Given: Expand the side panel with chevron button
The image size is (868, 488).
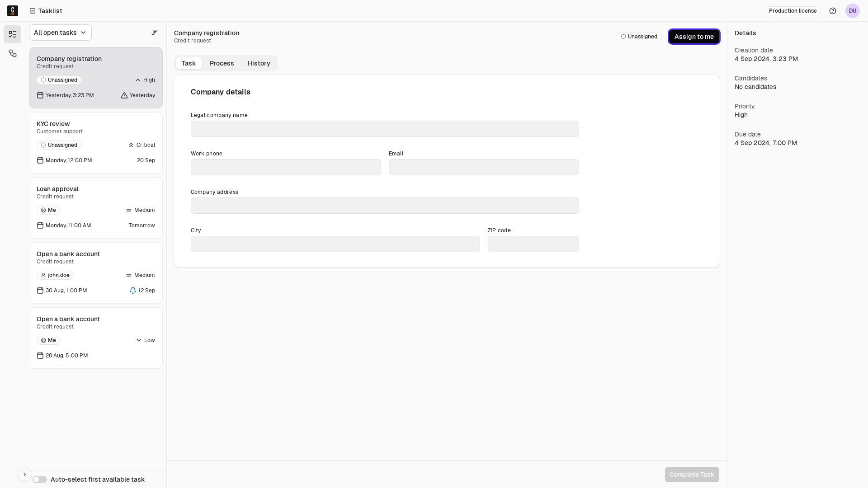Looking at the screenshot, I should (x=25, y=474).
